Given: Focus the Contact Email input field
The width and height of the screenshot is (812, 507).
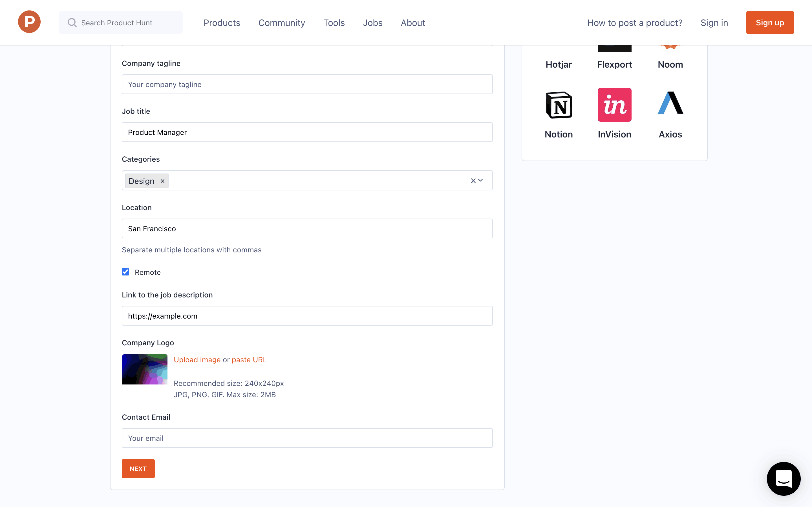Looking at the screenshot, I should (307, 438).
